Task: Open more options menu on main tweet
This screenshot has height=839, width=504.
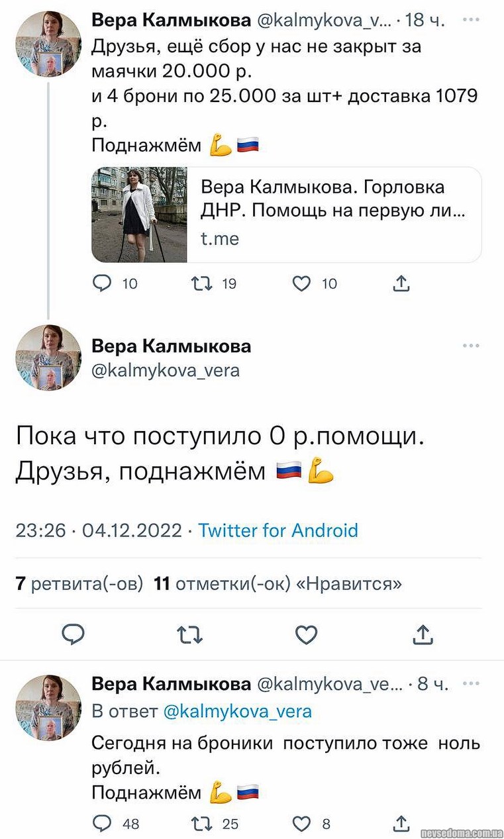Action: click(x=471, y=346)
